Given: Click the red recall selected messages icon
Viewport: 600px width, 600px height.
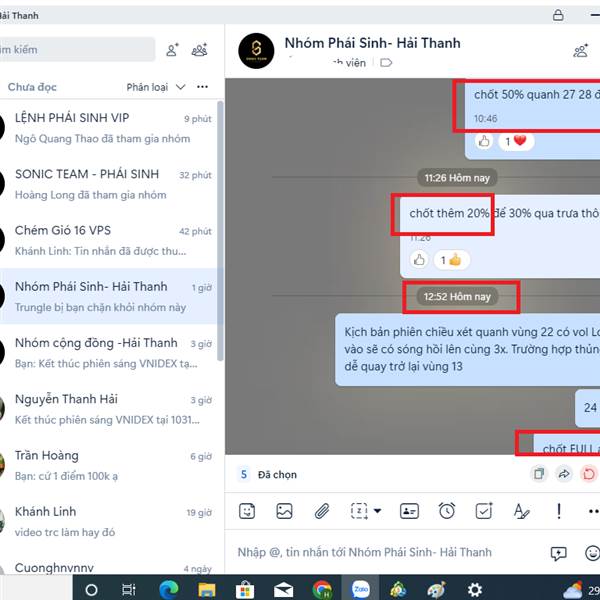Looking at the screenshot, I should (589, 474).
